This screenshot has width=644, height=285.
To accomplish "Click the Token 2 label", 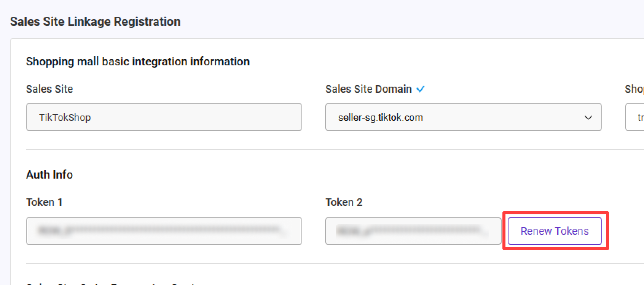I will coord(344,202).
